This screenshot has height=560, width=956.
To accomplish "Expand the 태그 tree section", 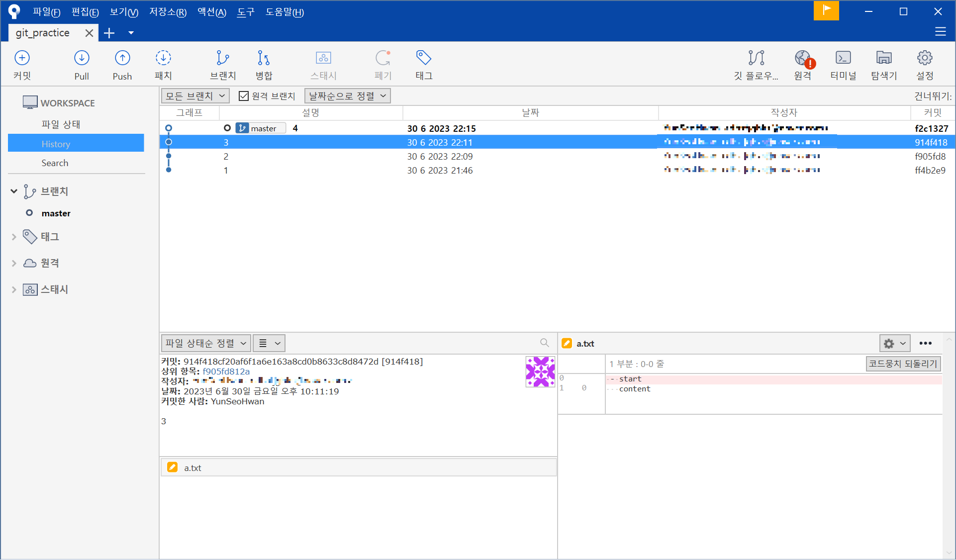I will coord(14,237).
